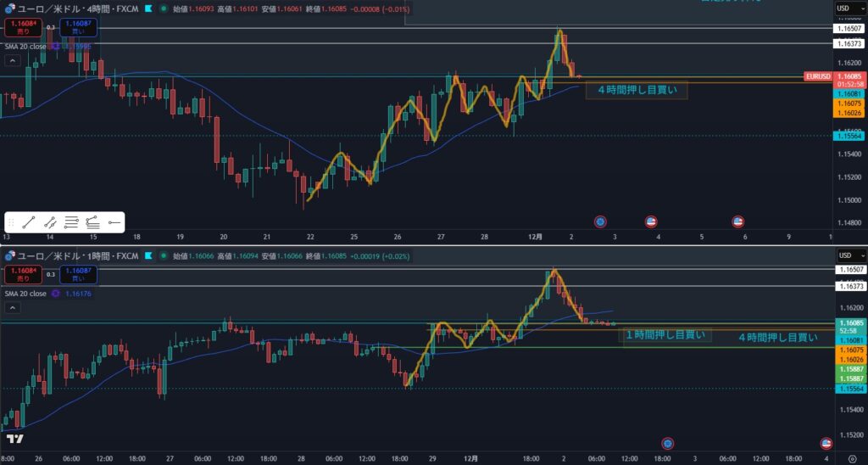868x465 pixels.
Task: Click the blue buy button at 1.16087 in lower chart
Action: point(77,274)
